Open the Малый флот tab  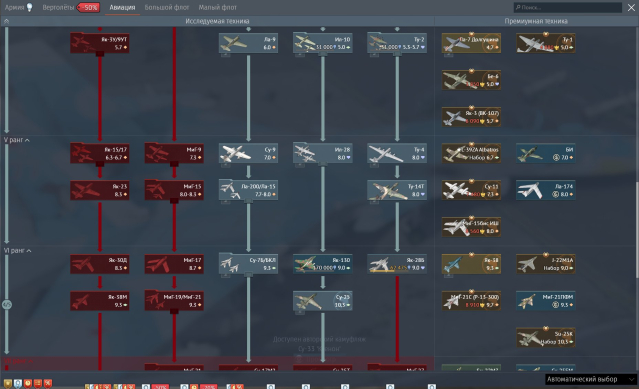218,7
